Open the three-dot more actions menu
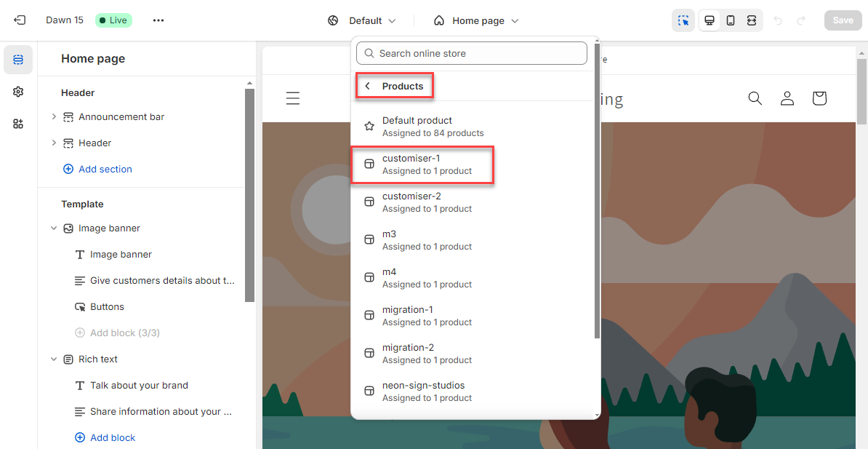The image size is (868, 449). pos(158,20)
